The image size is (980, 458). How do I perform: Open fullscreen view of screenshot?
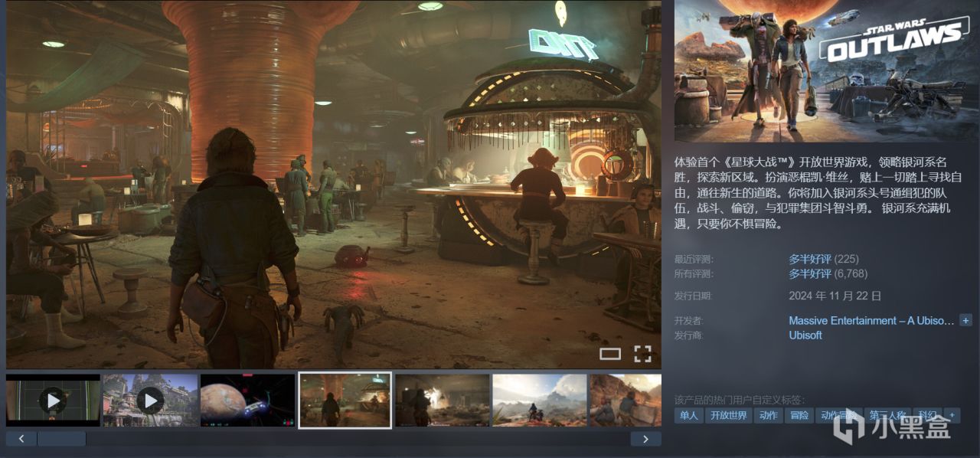click(642, 353)
